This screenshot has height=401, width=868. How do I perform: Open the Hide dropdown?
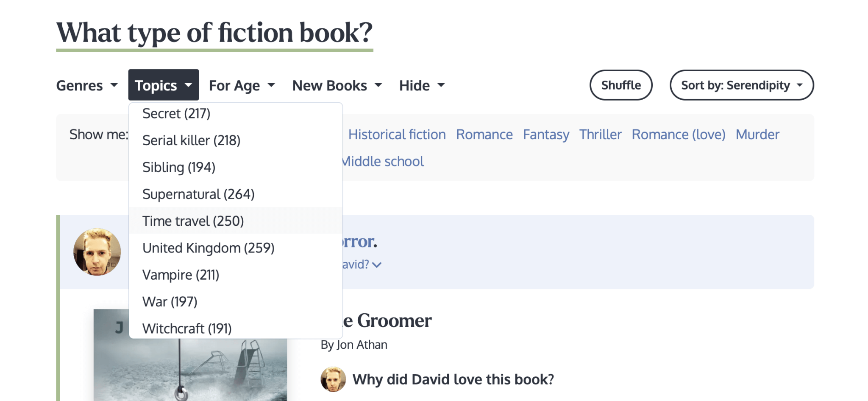click(421, 85)
